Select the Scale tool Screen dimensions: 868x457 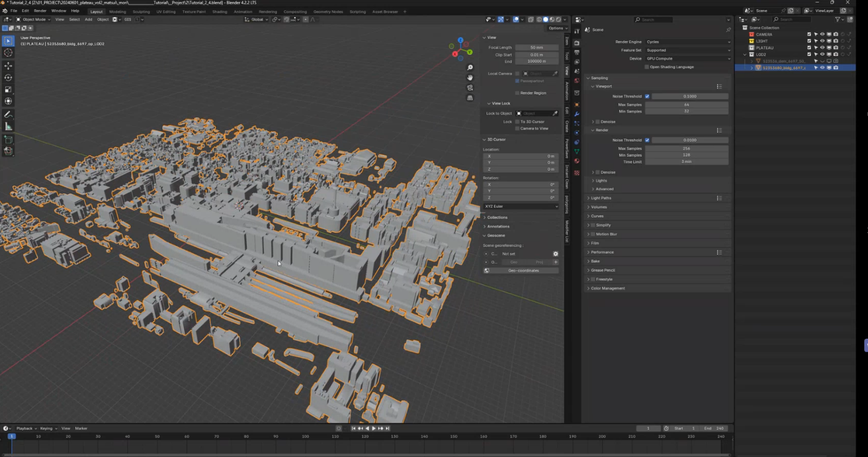coord(8,89)
